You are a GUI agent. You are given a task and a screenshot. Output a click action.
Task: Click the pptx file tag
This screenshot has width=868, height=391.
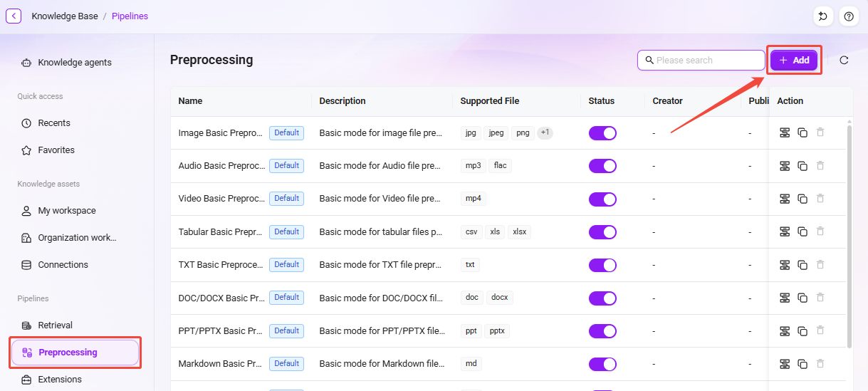point(497,330)
